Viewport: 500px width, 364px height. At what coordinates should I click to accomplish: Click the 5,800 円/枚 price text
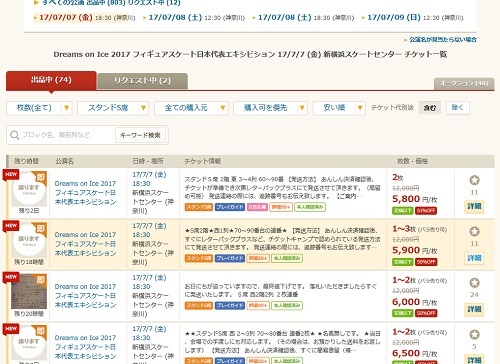coord(415,199)
